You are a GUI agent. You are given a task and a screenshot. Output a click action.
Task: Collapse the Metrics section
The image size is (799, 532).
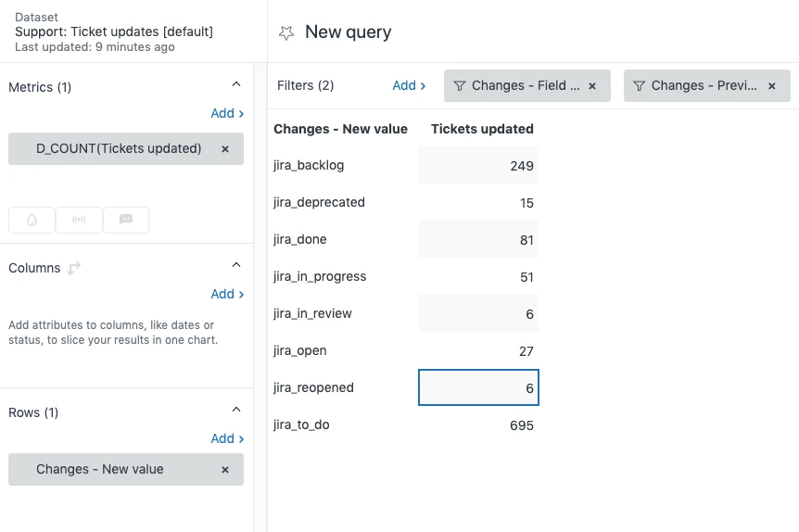pos(235,85)
